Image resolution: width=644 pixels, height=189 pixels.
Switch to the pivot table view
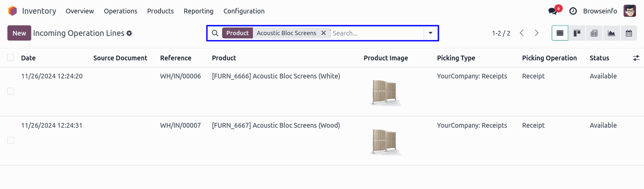[594, 33]
